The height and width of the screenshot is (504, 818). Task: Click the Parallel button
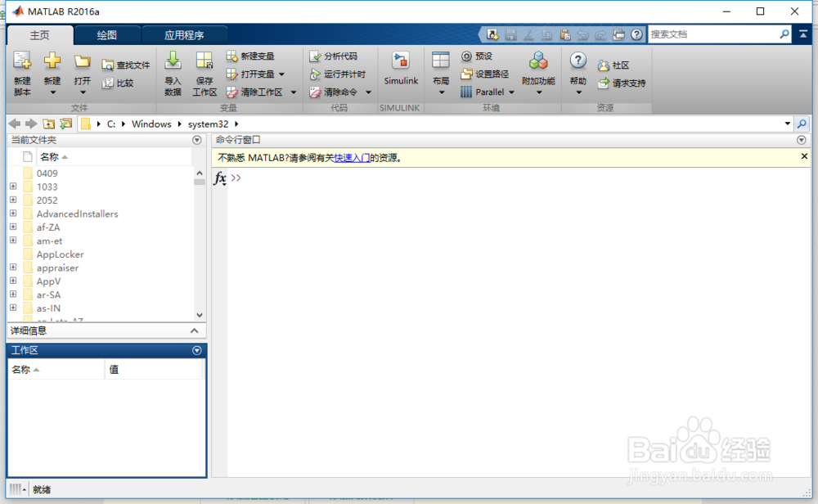483,92
